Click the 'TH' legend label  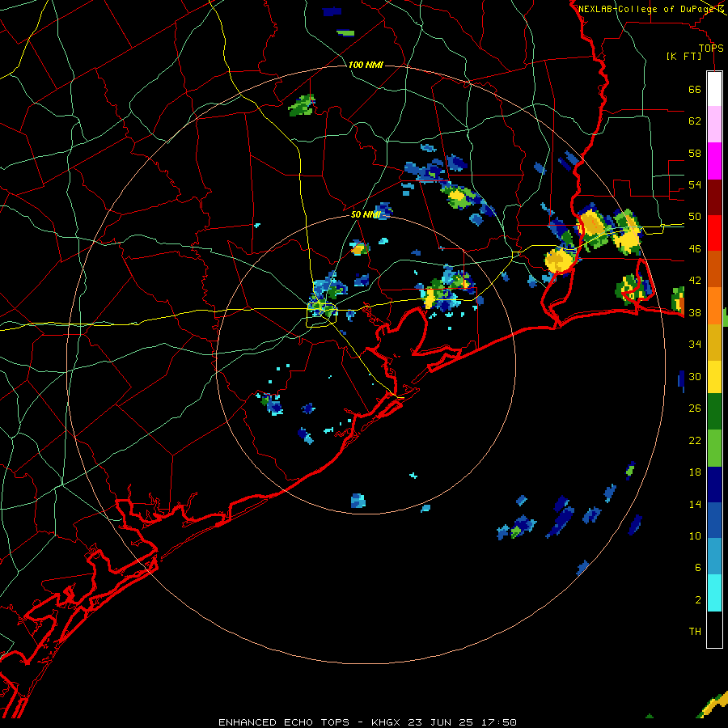tap(695, 632)
